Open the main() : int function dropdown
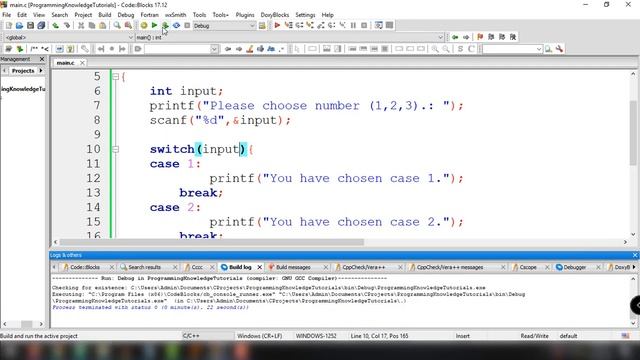The width and height of the screenshot is (640, 360). pos(440,37)
